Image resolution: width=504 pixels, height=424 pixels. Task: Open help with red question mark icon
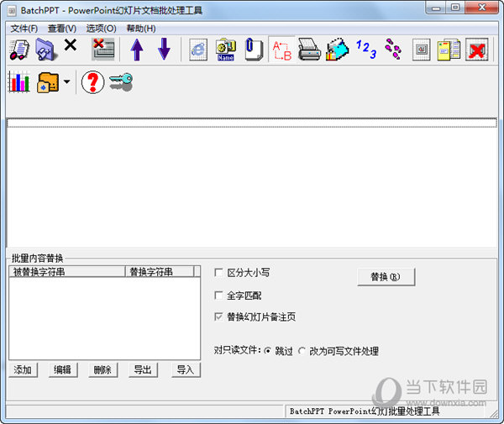coord(92,82)
